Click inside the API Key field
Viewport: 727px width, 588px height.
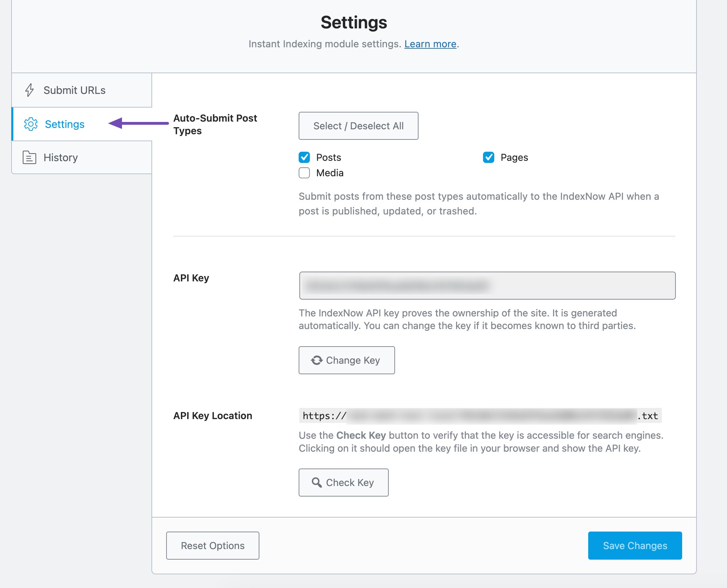(487, 286)
